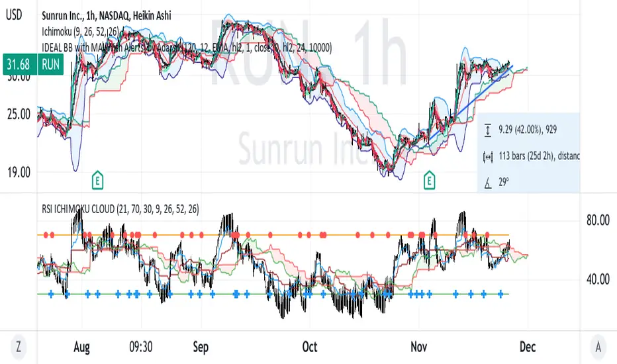Click the 113 bars (25d 2h) text
The image size is (617, 364).
pos(539,156)
